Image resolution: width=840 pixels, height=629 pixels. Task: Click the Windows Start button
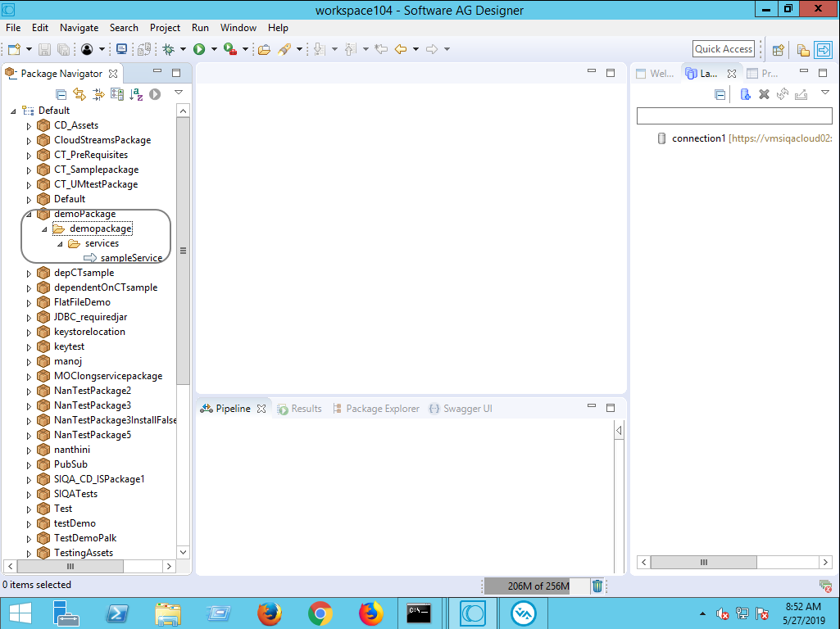[20, 613]
